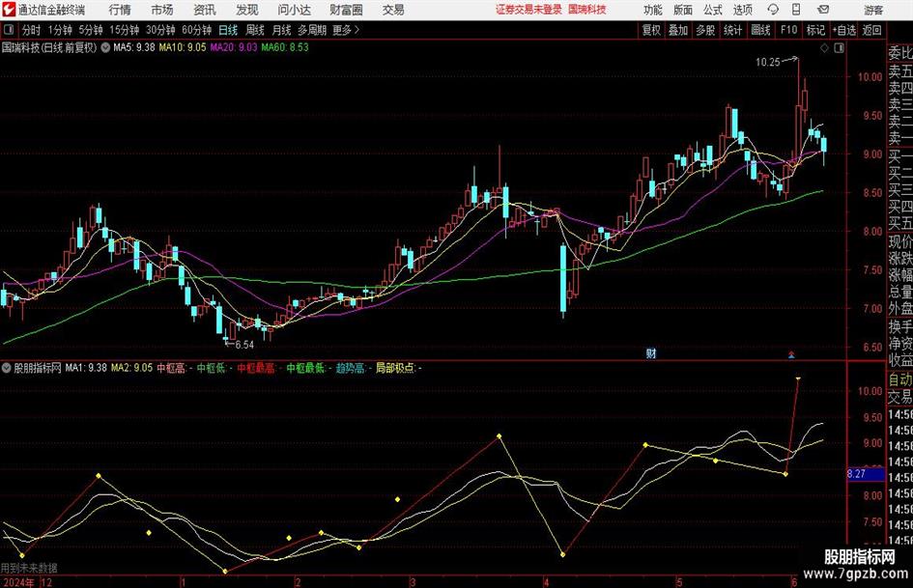Click the 国瑞科技 stock name in title bar
Image resolution: width=913 pixels, height=588 pixels.
tap(587, 10)
